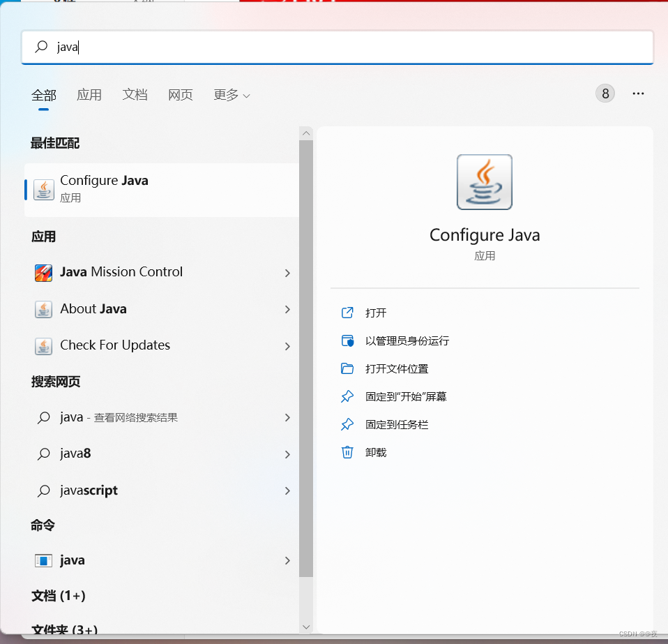Viewport: 668px width, 644px height.
Task: Select About Java result text
Action: pos(93,308)
